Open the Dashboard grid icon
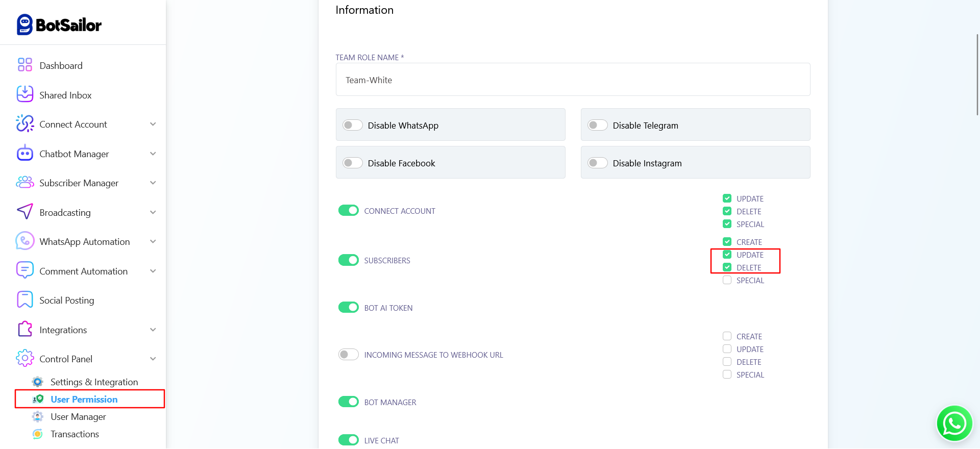 (24, 65)
